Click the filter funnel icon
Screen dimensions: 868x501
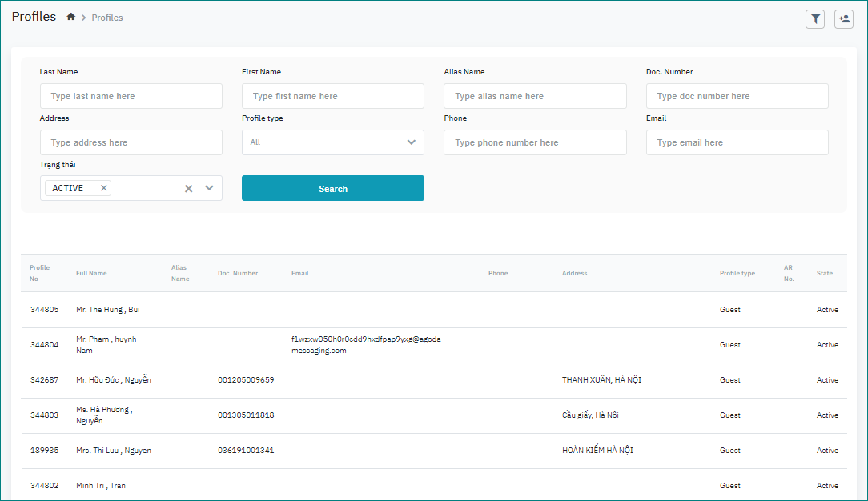(x=814, y=19)
